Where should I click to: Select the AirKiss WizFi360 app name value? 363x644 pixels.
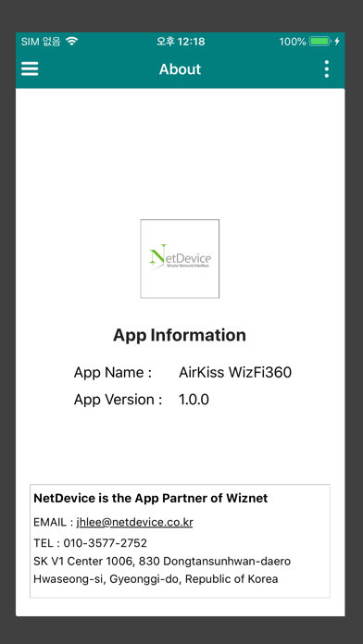click(x=235, y=373)
